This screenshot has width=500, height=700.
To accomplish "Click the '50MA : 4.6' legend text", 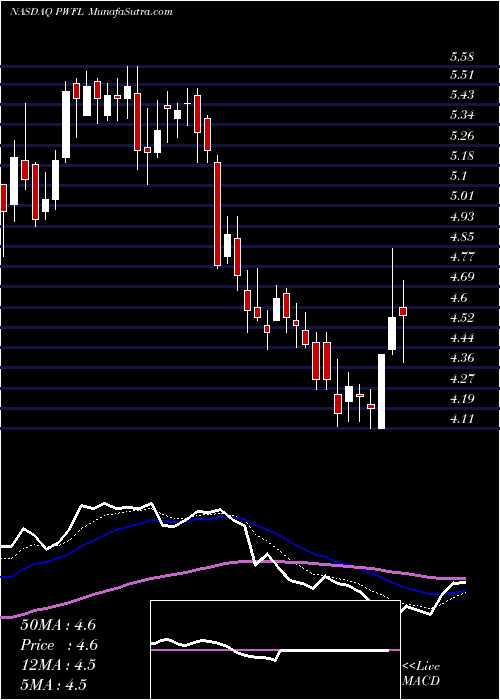I will 58,625.
